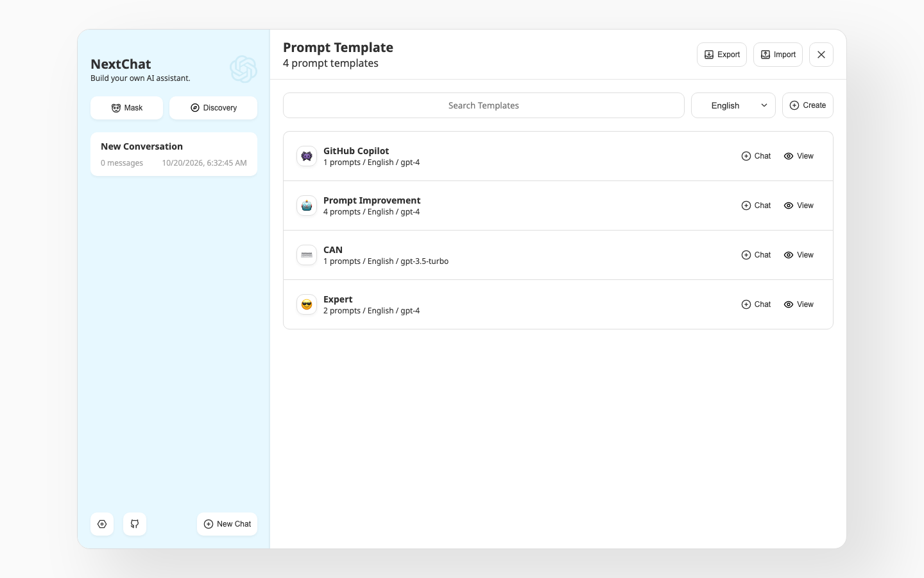Click the GitHub Copilot template avatar
The width and height of the screenshot is (924, 578).
307,156
